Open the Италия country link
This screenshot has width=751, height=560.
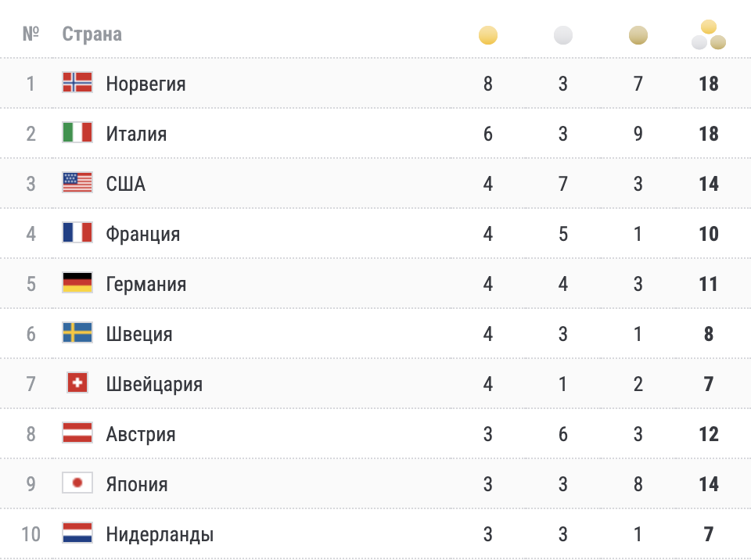137,134
